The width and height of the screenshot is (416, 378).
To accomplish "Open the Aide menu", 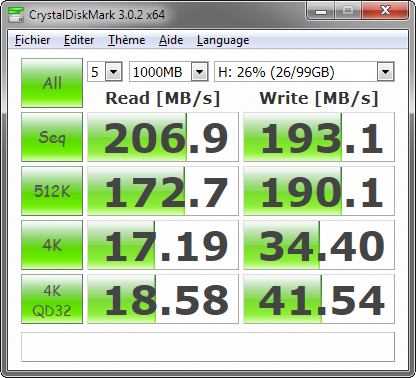I will coord(171,40).
